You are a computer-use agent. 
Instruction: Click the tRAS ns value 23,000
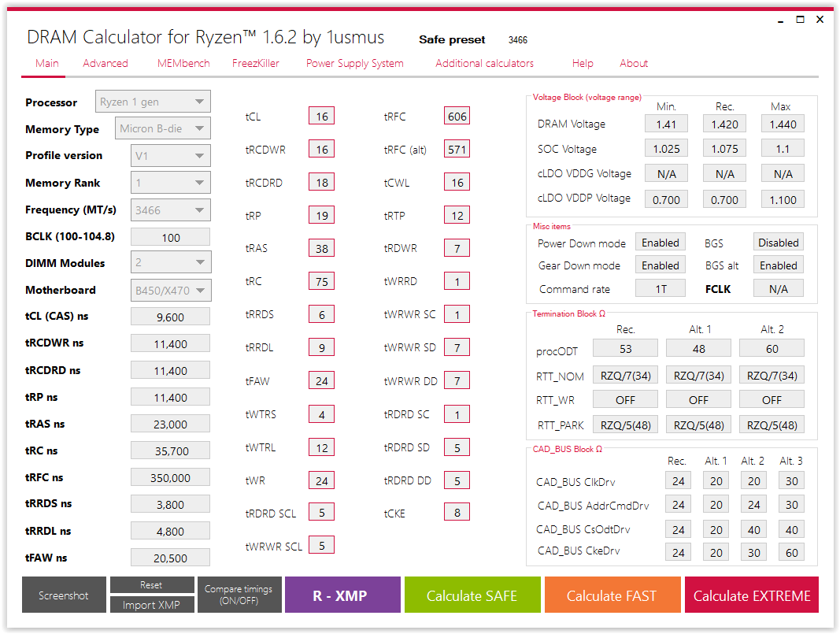pos(170,424)
